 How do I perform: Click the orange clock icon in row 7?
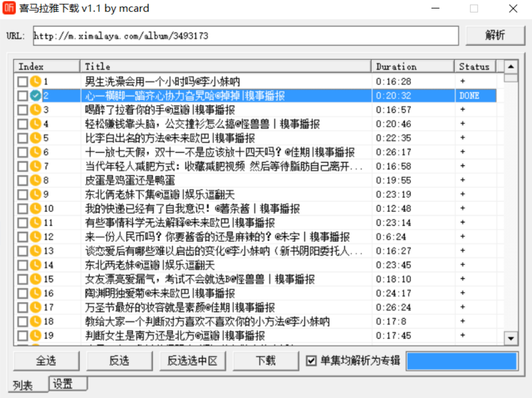coord(35,166)
